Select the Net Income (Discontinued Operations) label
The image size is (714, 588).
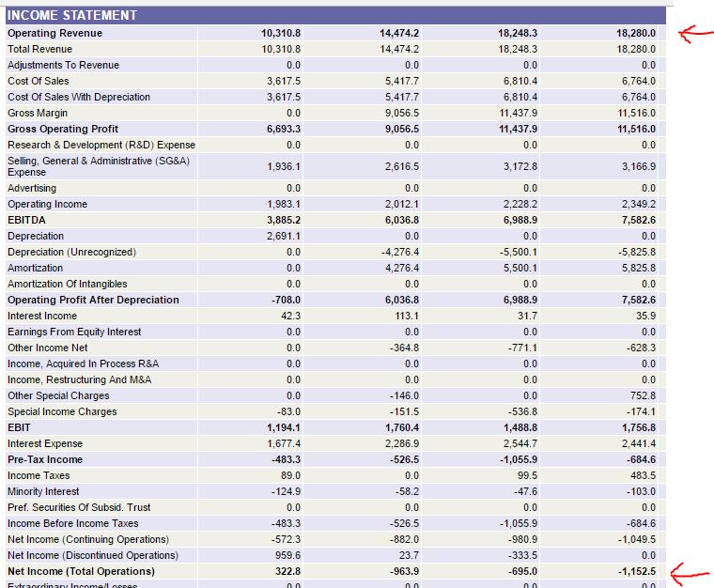coord(92,555)
